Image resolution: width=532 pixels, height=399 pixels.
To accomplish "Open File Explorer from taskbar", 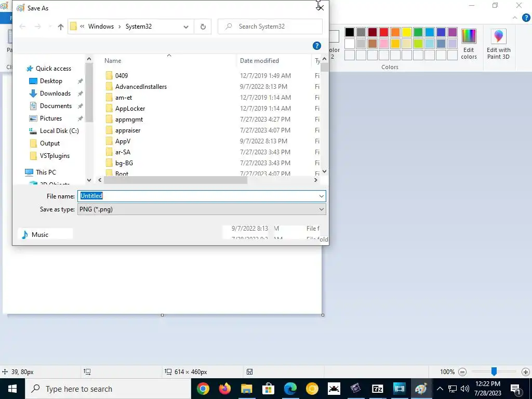I will (x=247, y=389).
